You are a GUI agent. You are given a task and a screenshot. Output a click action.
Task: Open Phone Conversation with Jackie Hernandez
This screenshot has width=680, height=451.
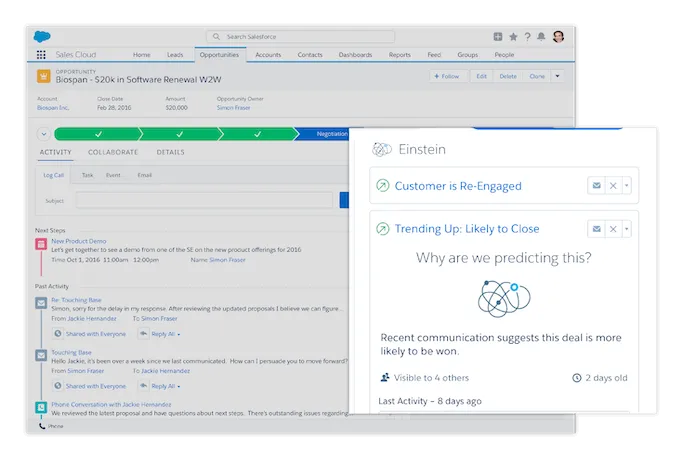111,405
